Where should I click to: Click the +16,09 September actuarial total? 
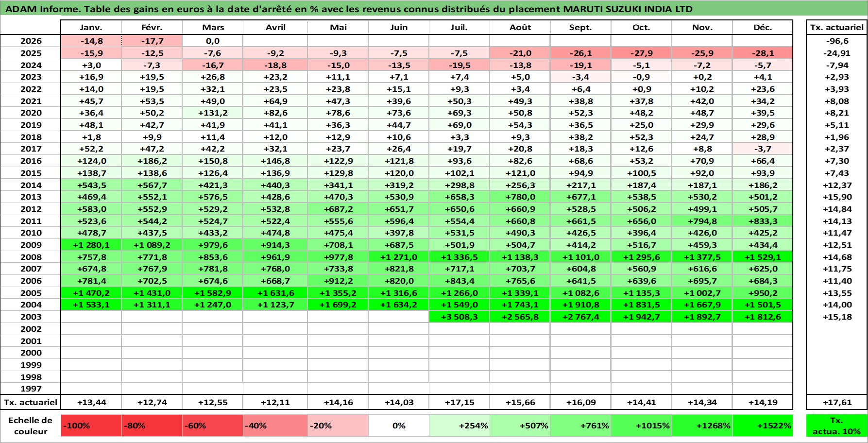coord(580,402)
